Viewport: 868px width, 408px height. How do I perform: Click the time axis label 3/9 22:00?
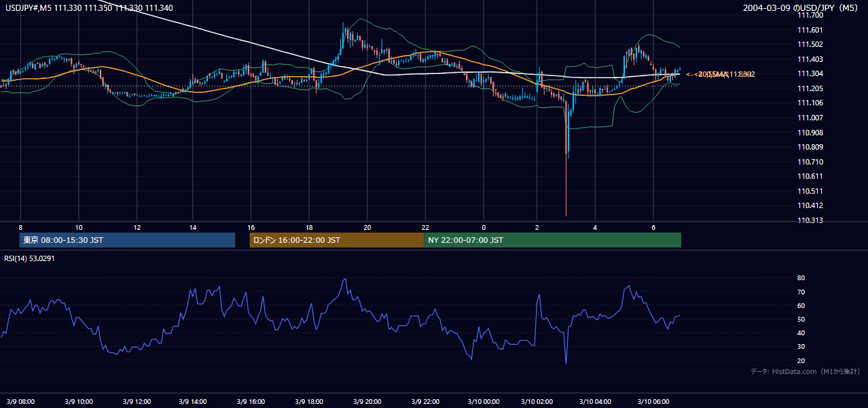[425, 401]
